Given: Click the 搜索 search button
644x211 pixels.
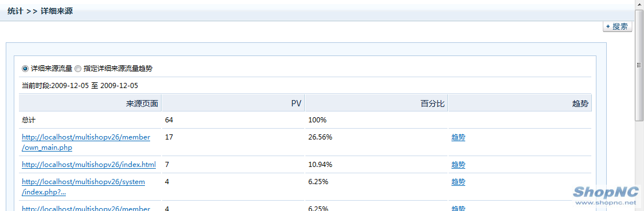Looking at the screenshot, I should click(617, 27).
